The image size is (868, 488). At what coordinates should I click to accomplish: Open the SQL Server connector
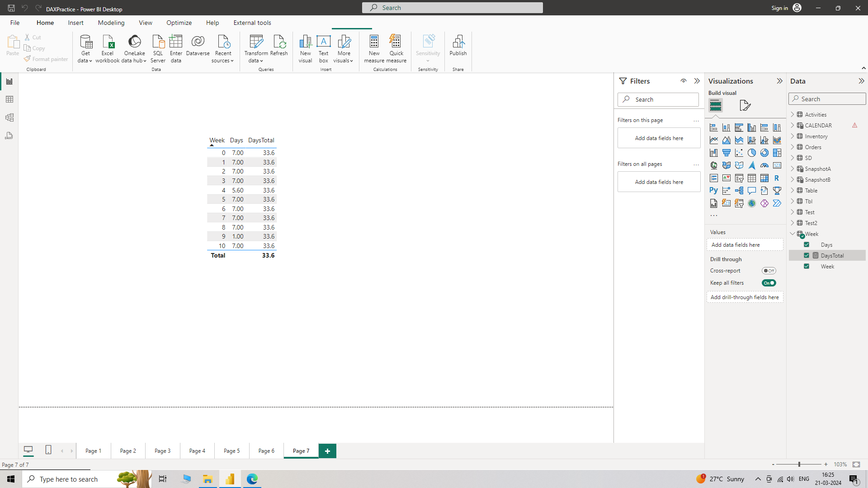pyautogui.click(x=158, y=49)
